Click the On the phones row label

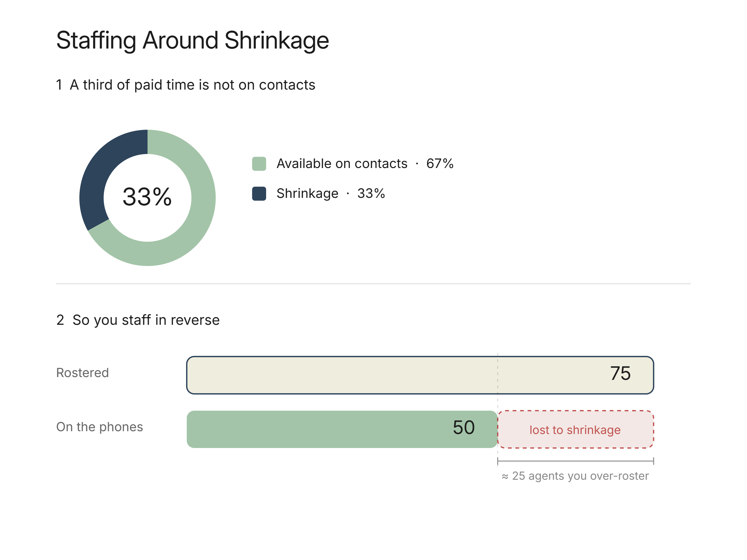coord(100,427)
